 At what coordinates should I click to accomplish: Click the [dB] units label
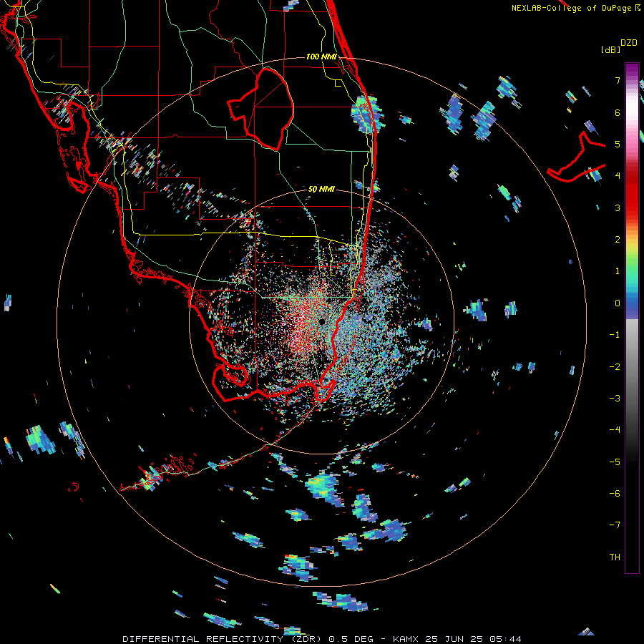610,49
